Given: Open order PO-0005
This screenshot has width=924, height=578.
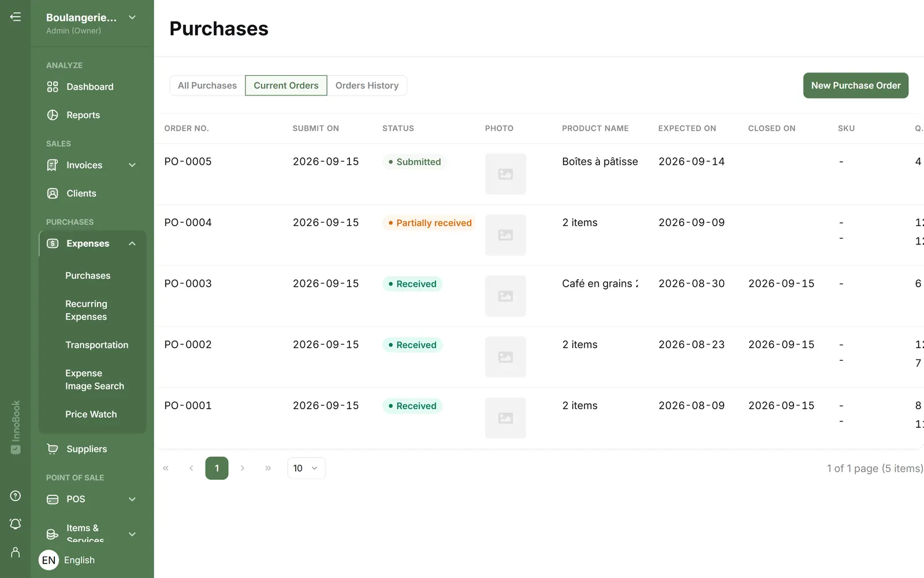Looking at the screenshot, I should pos(188,162).
